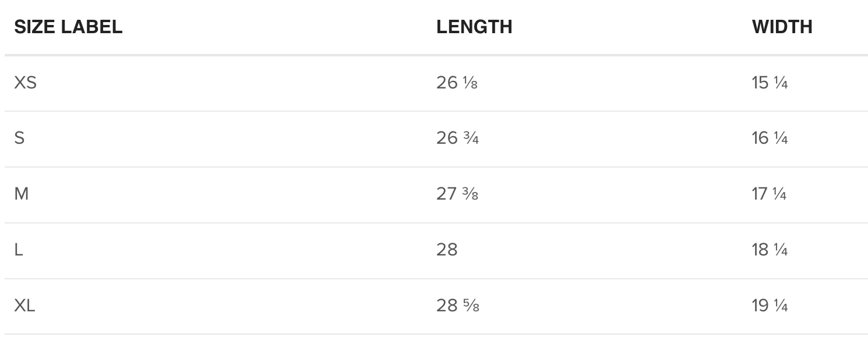The height and width of the screenshot is (341, 868).
Task: Click the SIZE LABEL column header
Action: click(x=68, y=27)
